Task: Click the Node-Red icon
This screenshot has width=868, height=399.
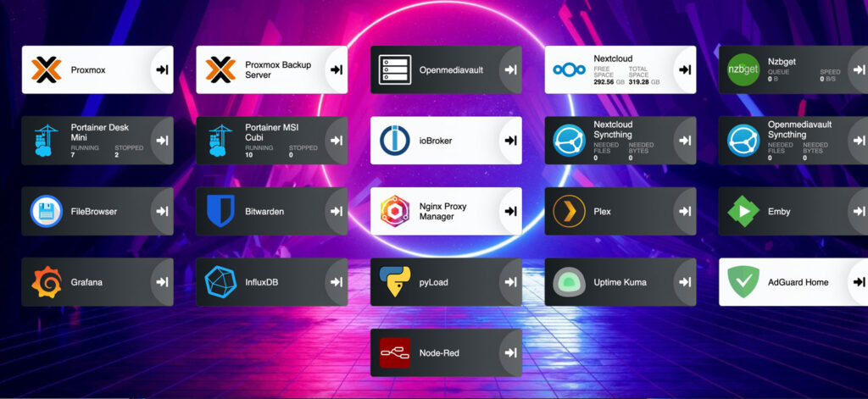Action: tap(395, 352)
